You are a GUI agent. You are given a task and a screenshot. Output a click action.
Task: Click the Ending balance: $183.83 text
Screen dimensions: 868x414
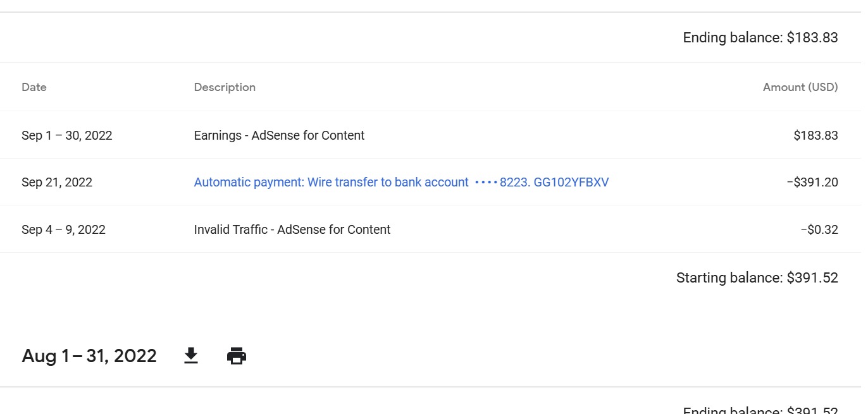[760, 37]
